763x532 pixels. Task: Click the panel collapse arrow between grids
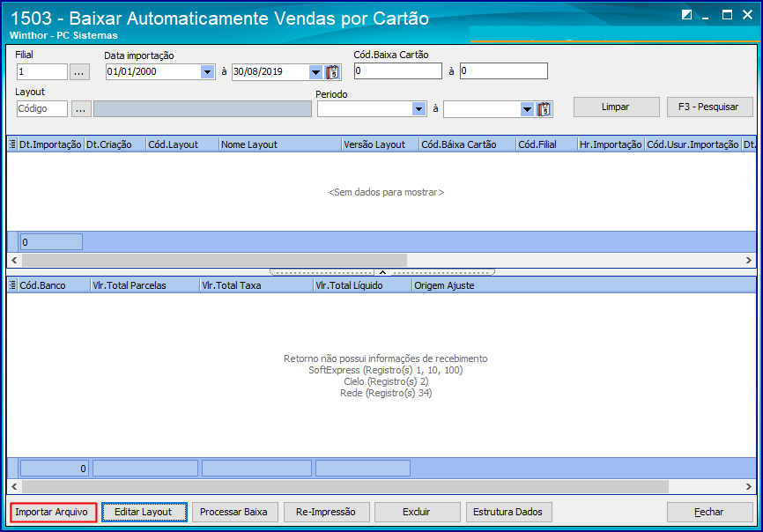coord(382,272)
